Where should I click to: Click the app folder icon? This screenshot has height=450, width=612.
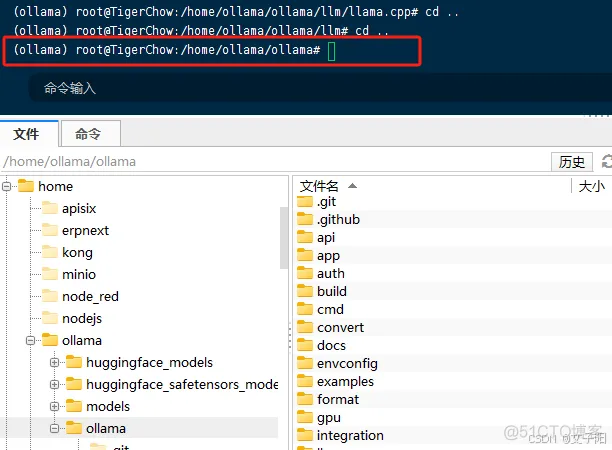tap(305, 255)
